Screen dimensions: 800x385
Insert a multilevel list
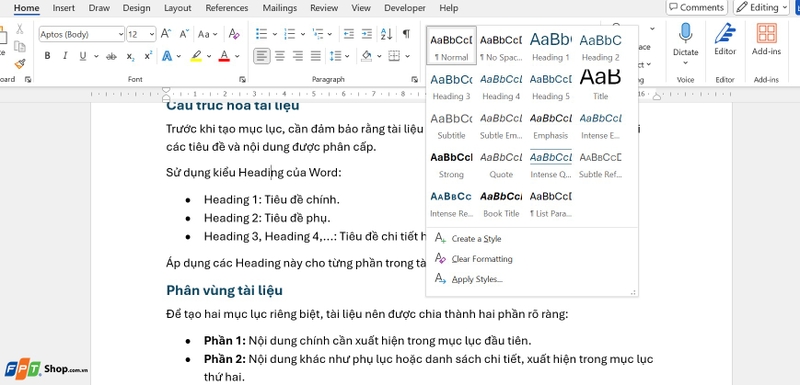(x=317, y=34)
